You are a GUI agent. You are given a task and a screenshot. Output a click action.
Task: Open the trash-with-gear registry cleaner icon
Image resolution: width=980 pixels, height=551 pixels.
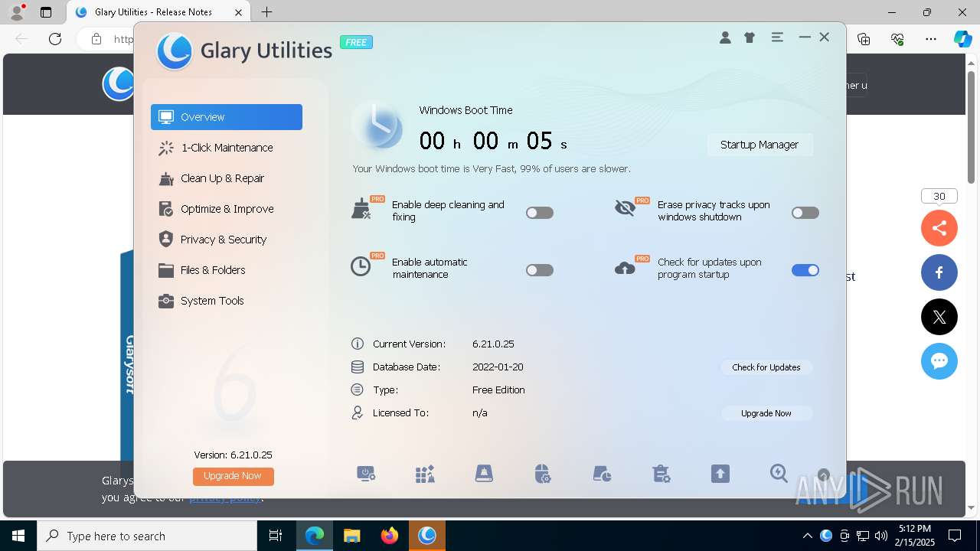pyautogui.click(x=661, y=474)
